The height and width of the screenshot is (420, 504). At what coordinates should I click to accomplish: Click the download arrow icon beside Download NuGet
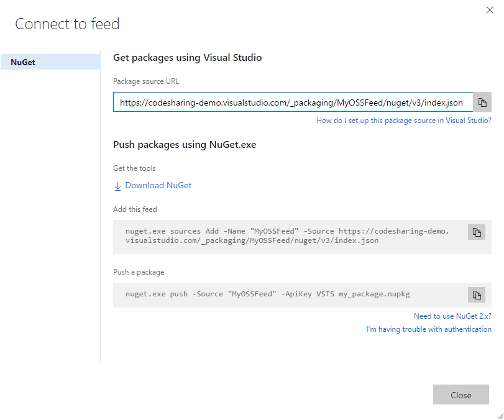(117, 186)
